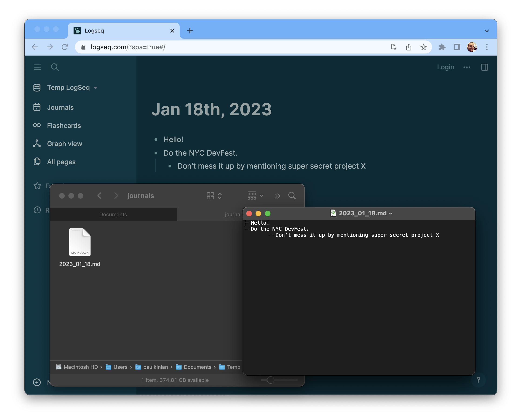Click the Chrome profile avatar
Viewport: 526px width, 420px height.
(472, 47)
